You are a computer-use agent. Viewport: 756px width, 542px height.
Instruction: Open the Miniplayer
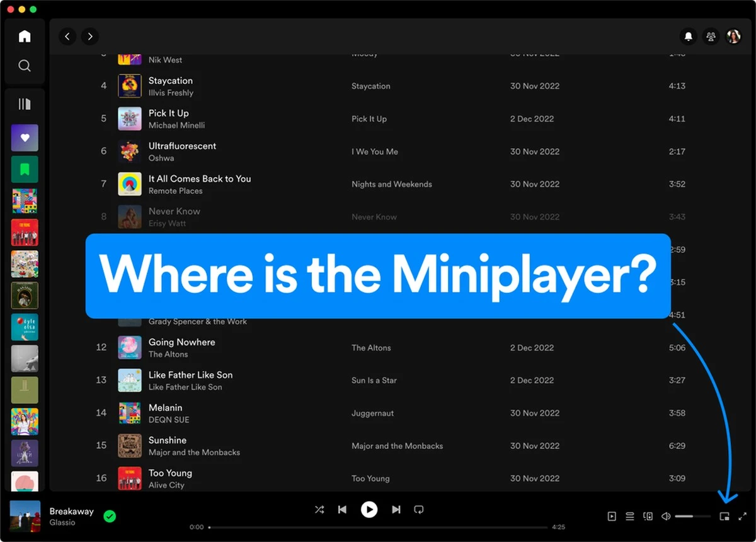[x=724, y=516]
